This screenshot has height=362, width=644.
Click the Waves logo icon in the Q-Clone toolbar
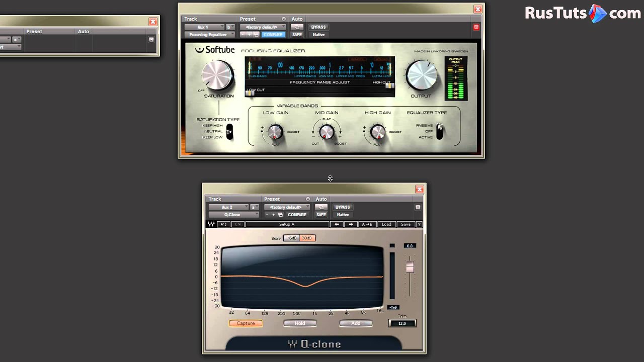(x=211, y=224)
